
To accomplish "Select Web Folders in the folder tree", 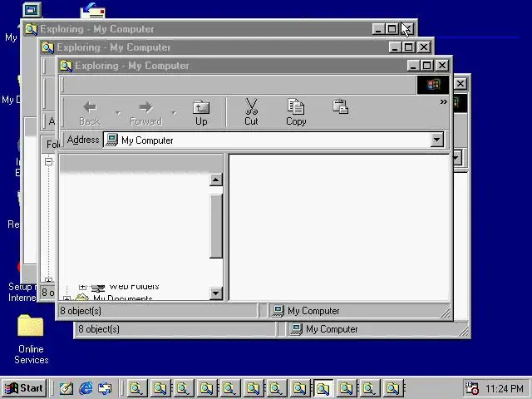I will [134, 287].
